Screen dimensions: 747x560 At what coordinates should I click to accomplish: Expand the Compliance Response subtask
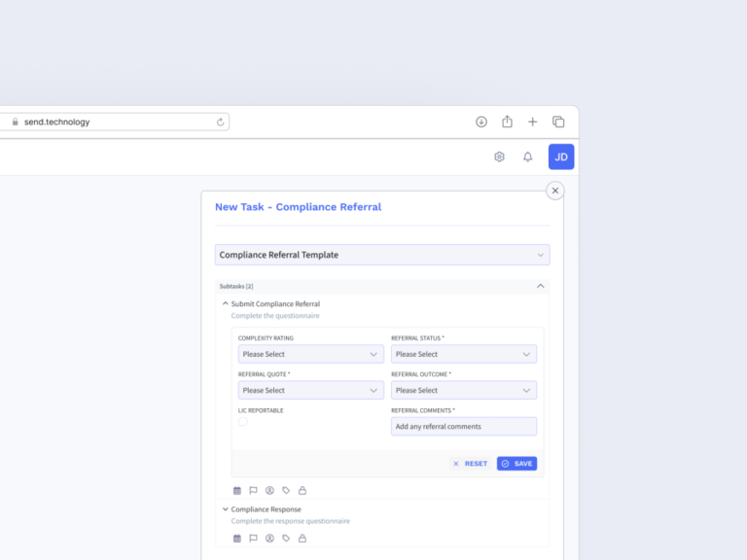pyautogui.click(x=226, y=509)
